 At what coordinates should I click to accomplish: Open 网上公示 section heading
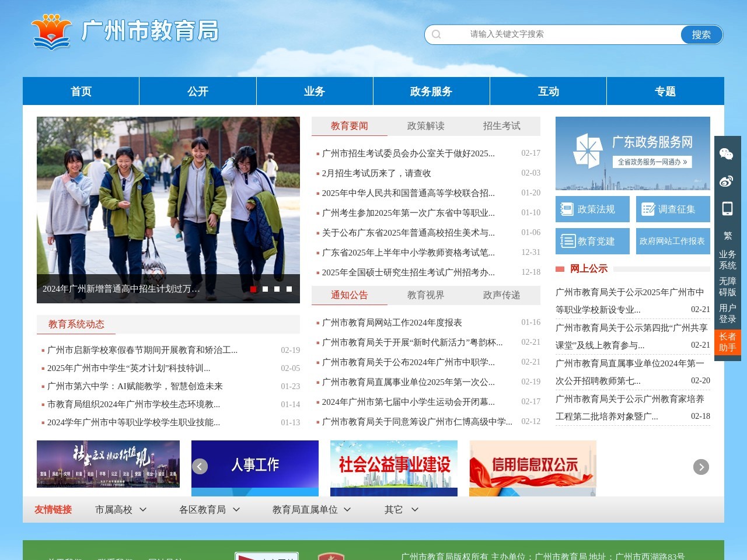point(589,269)
